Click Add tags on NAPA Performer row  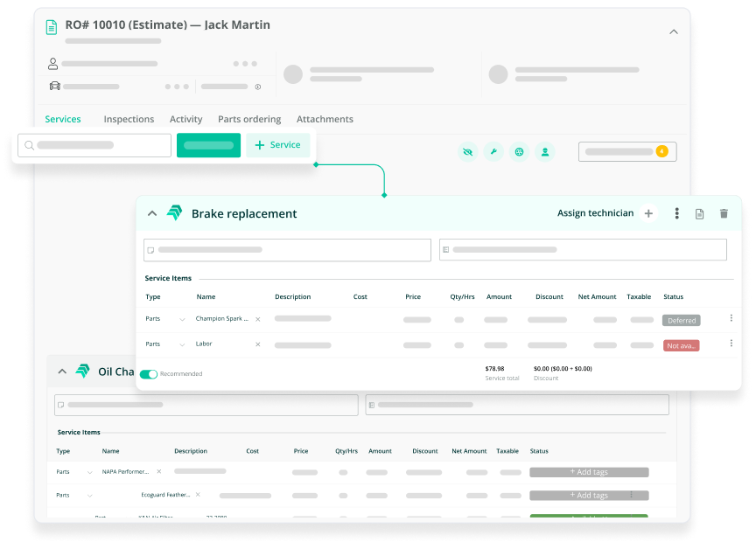coord(589,472)
